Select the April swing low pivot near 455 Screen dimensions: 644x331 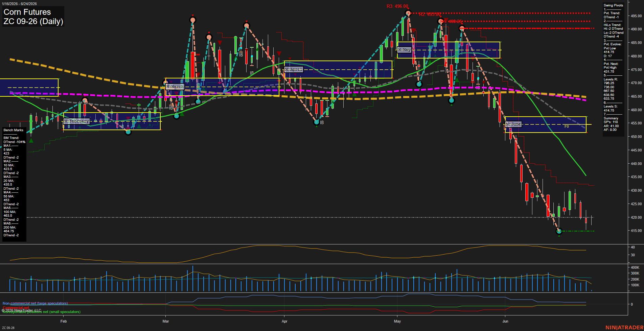click(317, 122)
